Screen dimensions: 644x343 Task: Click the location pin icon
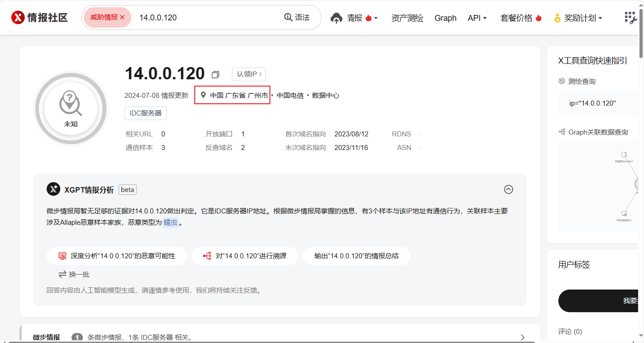click(x=203, y=95)
